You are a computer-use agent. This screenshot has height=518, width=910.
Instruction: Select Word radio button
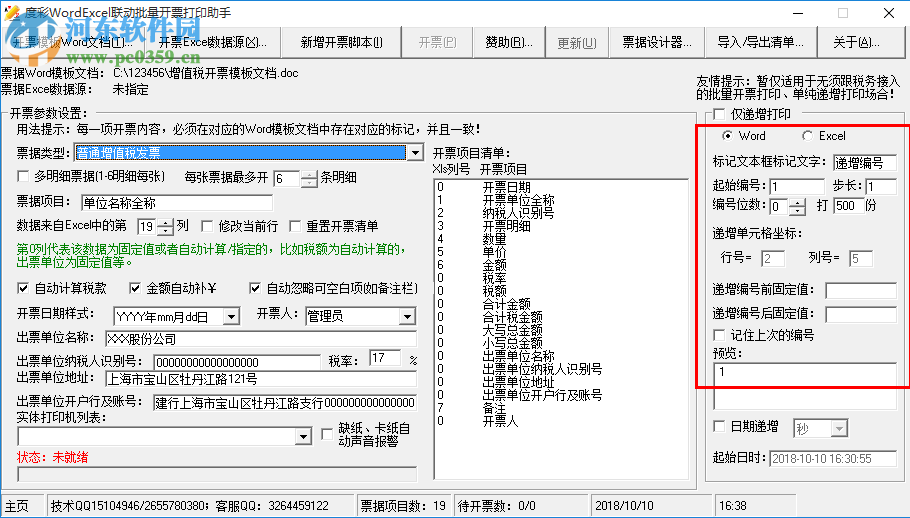tap(727, 136)
